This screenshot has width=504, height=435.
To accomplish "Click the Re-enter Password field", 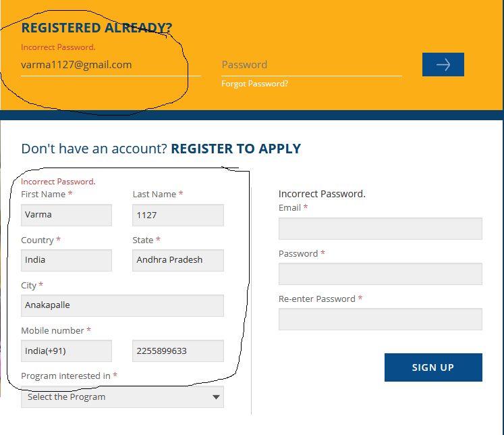I will pos(380,319).
